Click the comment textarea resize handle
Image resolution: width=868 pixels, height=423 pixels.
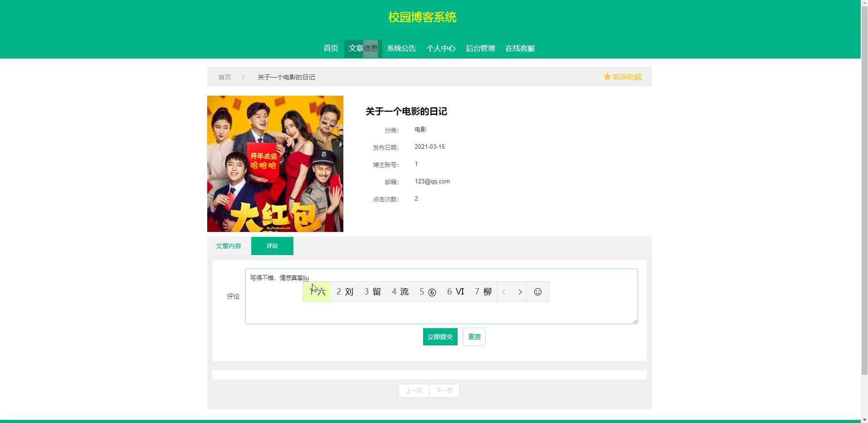(x=635, y=321)
